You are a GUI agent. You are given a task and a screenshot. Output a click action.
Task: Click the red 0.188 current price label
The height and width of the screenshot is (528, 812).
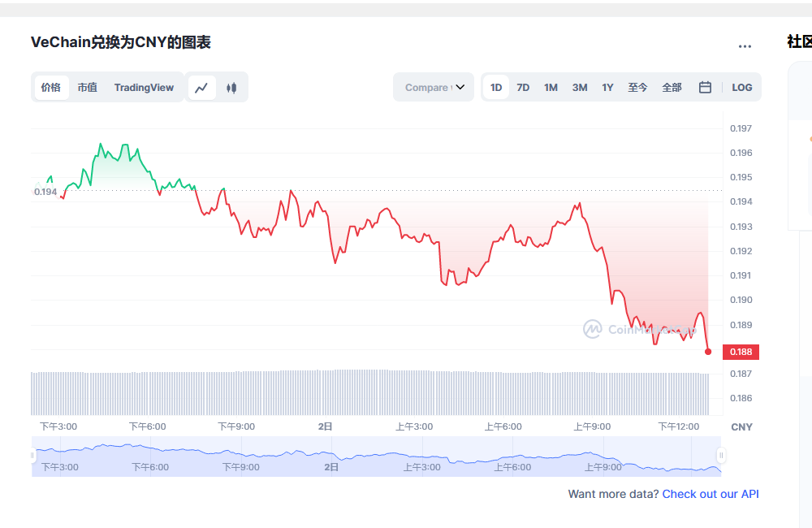[x=741, y=352]
